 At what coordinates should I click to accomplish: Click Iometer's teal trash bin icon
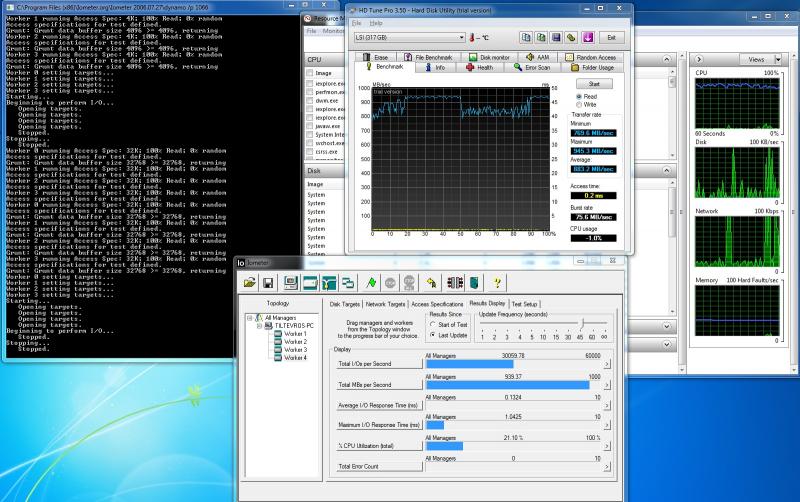coord(474,283)
